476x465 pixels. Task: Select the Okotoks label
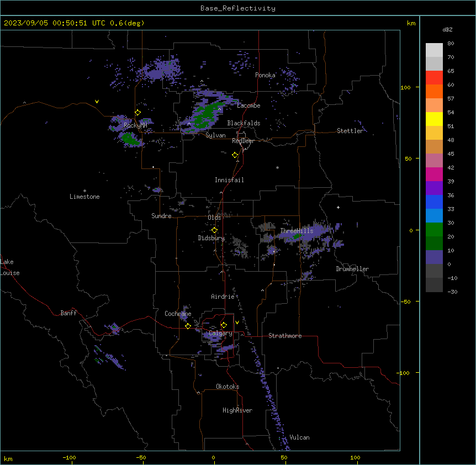tap(228, 387)
